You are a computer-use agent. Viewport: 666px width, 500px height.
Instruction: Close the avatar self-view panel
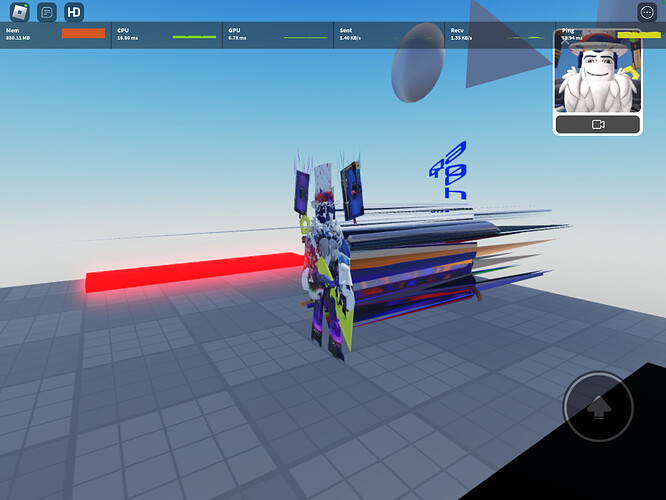coord(564,41)
